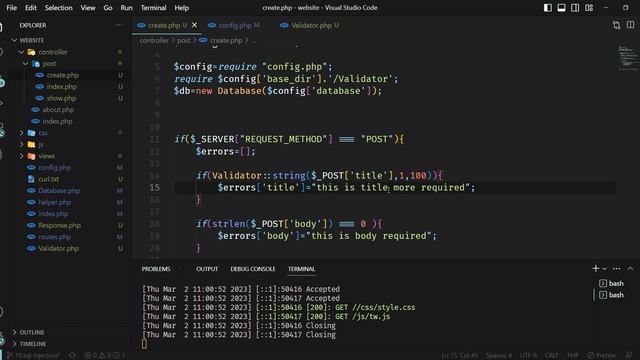Open the notifications bell icon
Viewport: 640px width, 360px height.
[629, 356]
